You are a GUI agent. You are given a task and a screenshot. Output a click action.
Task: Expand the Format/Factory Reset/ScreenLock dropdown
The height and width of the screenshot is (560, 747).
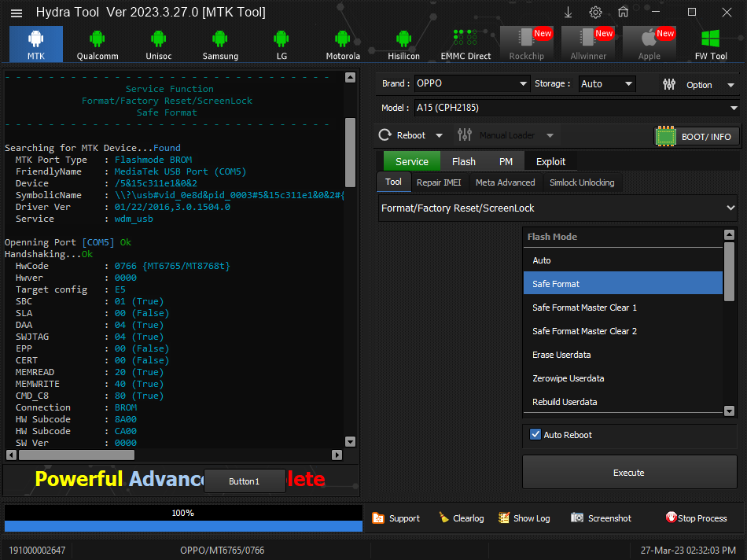point(731,208)
